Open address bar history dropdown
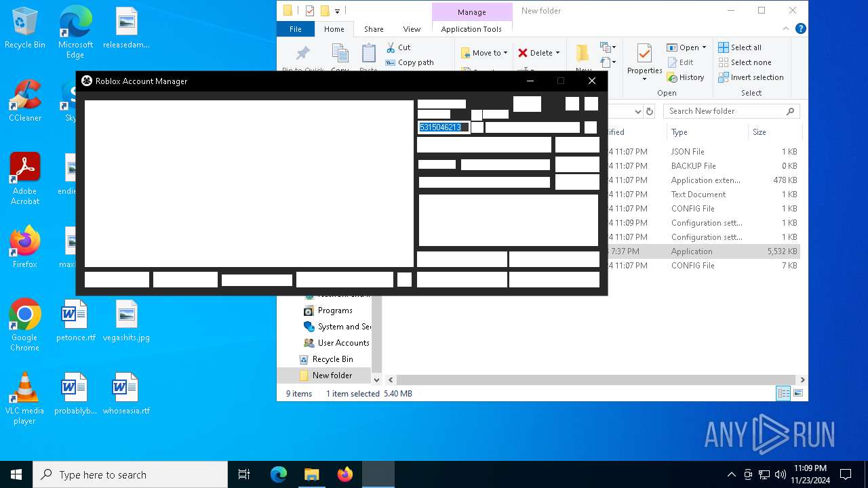 (x=637, y=111)
